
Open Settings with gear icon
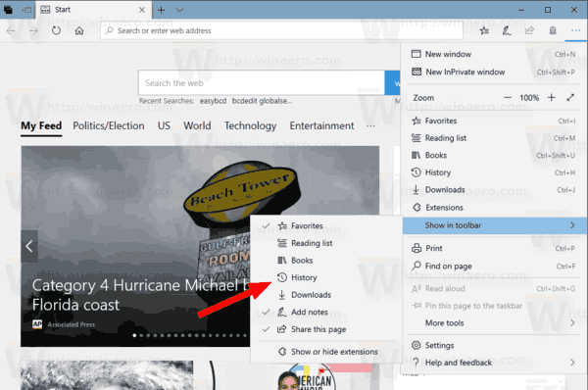pyautogui.click(x=493, y=345)
